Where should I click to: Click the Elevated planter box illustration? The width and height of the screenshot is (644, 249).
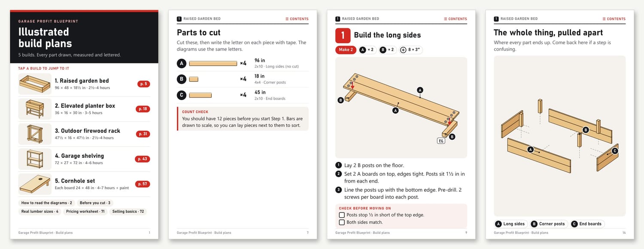[35, 109]
